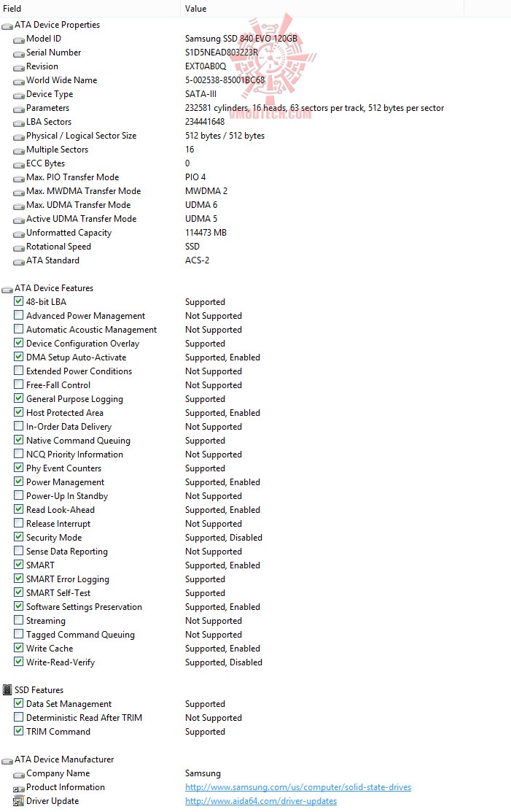This screenshot has height=812, width=511.
Task: Select the Samsung SSD 840 EVO 120GB value
Action: tap(241, 39)
